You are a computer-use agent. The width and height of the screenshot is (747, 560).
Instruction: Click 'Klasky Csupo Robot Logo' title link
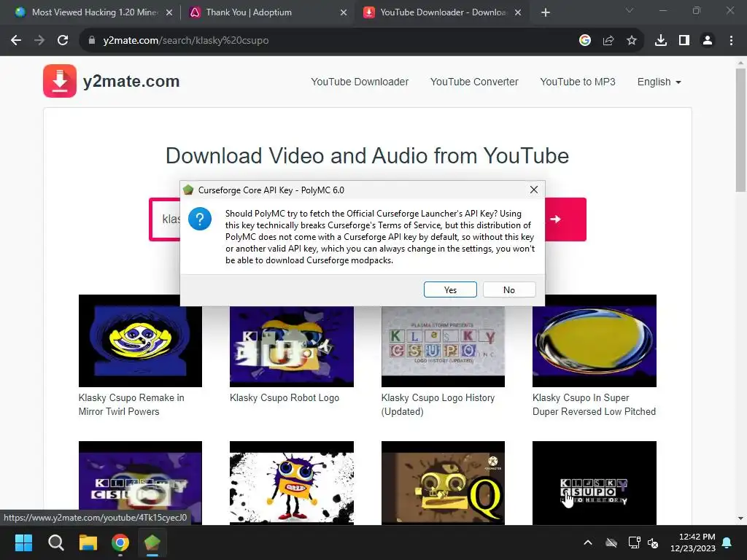(285, 397)
